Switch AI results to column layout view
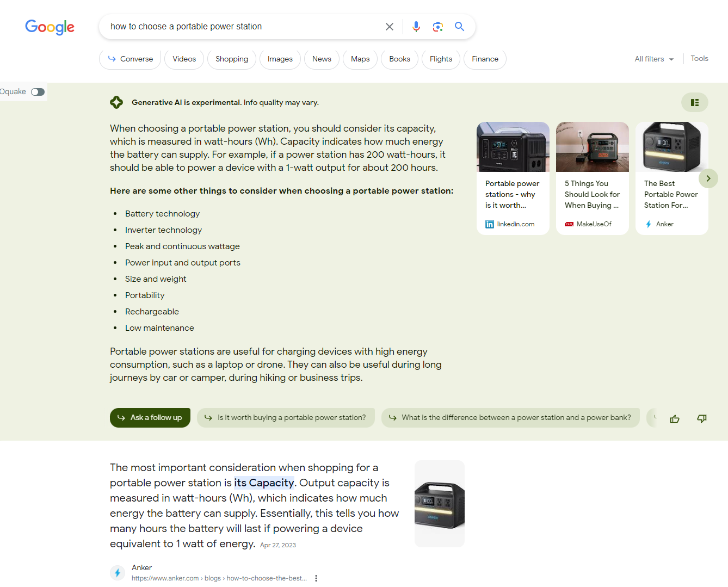728x587 pixels. [694, 102]
